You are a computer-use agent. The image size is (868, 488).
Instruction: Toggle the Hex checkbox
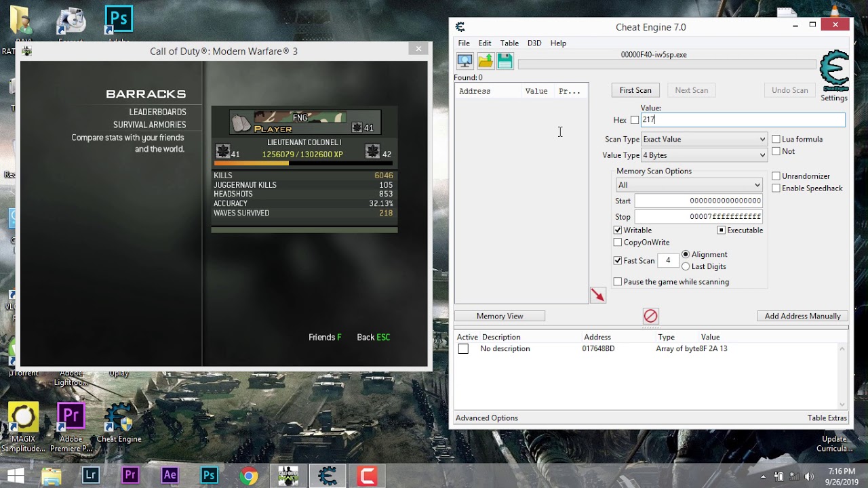click(635, 120)
